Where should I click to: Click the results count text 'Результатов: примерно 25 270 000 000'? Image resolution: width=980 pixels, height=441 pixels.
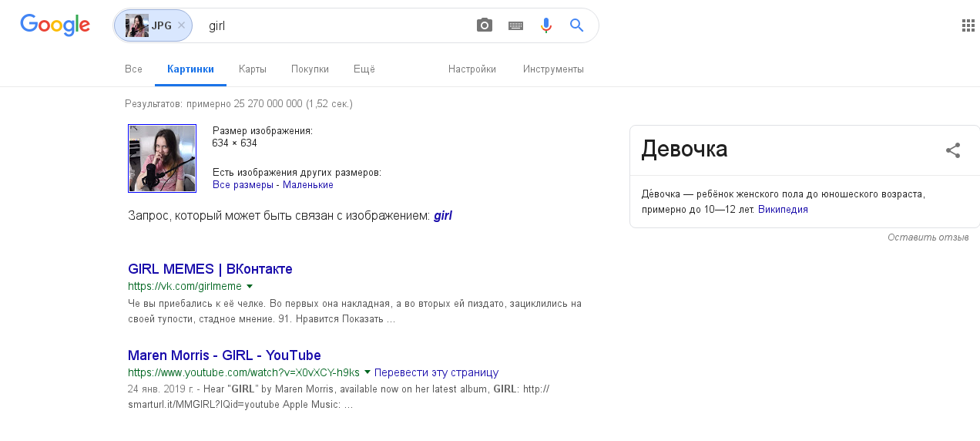[213, 103]
